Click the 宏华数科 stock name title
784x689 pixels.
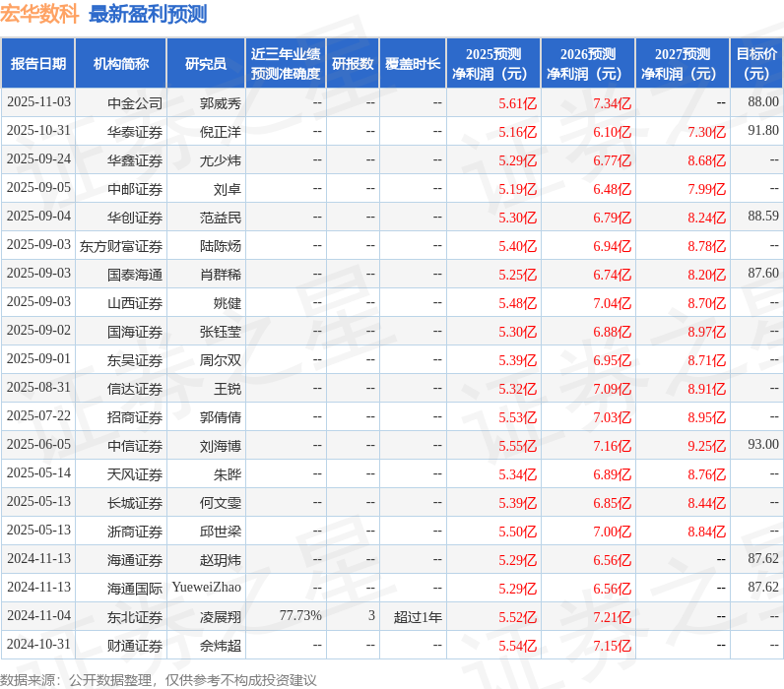(39, 14)
